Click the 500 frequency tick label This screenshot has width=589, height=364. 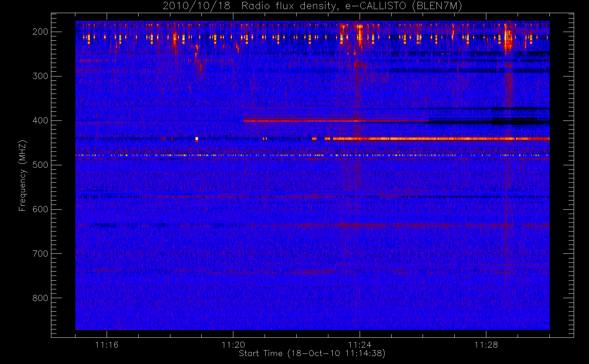[40, 165]
